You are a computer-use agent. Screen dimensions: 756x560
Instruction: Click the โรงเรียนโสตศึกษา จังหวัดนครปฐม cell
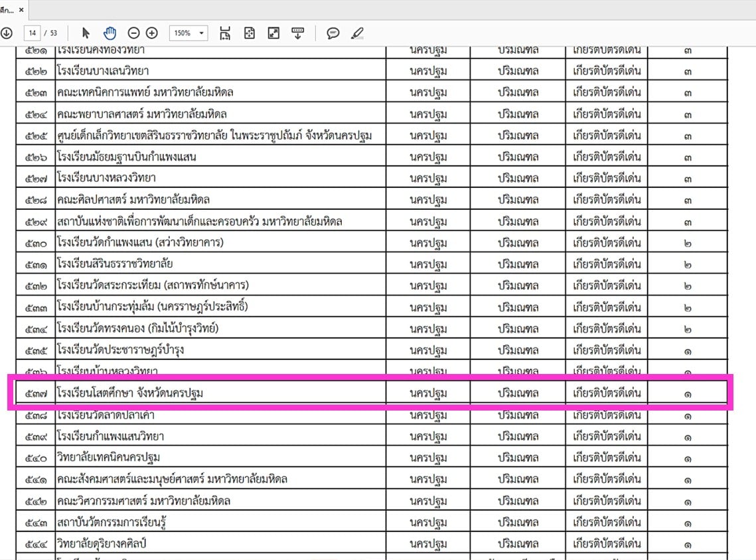(130, 393)
